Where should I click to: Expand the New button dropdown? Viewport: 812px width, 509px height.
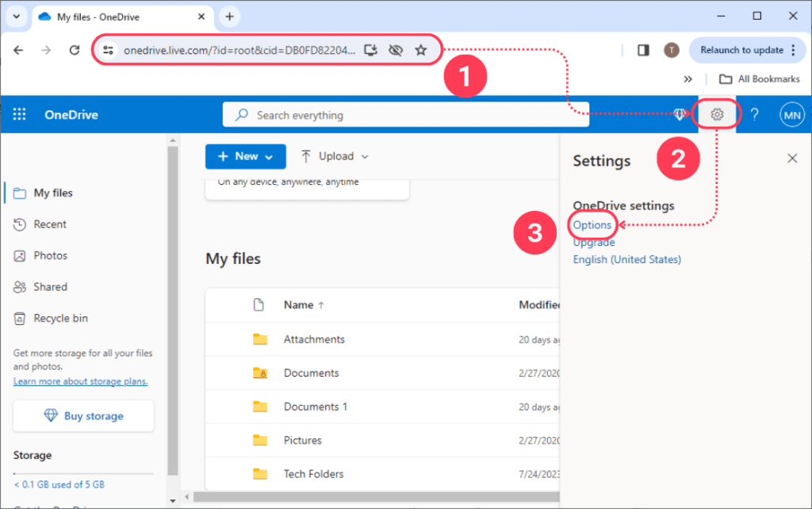(x=268, y=156)
